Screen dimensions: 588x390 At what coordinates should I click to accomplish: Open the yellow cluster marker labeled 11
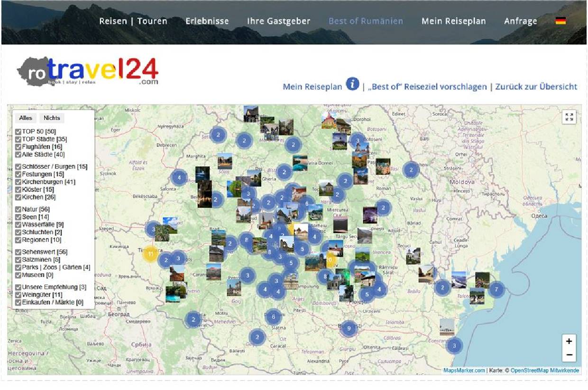click(150, 254)
